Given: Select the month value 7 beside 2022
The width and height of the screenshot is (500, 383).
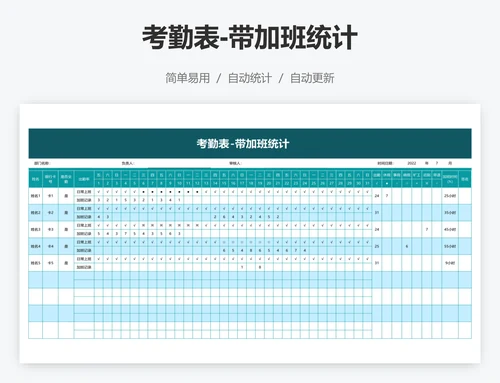Looking at the screenshot, I should click(436, 163).
